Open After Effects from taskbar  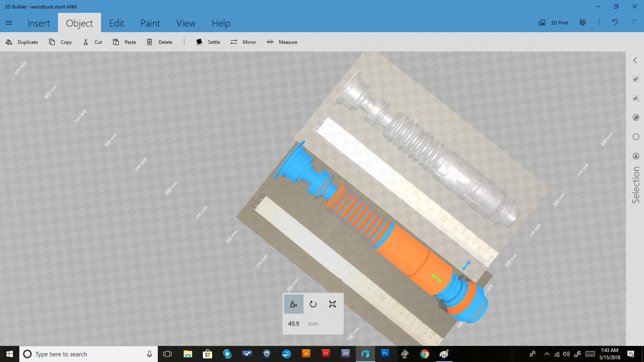346,354
